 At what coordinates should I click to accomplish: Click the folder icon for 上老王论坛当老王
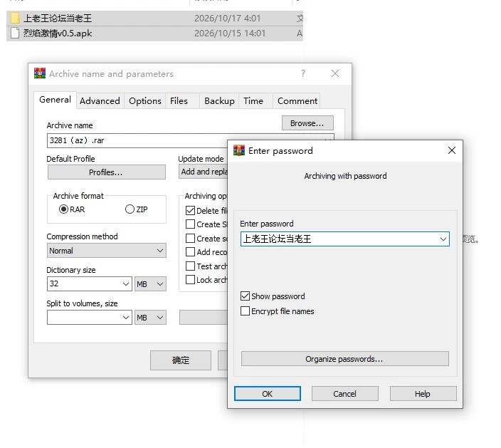[x=15, y=19]
